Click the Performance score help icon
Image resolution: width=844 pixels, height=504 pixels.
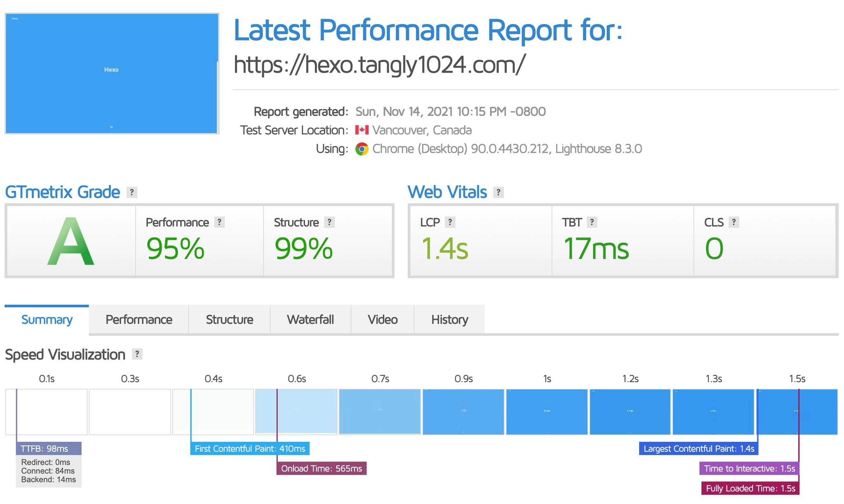pos(220,222)
